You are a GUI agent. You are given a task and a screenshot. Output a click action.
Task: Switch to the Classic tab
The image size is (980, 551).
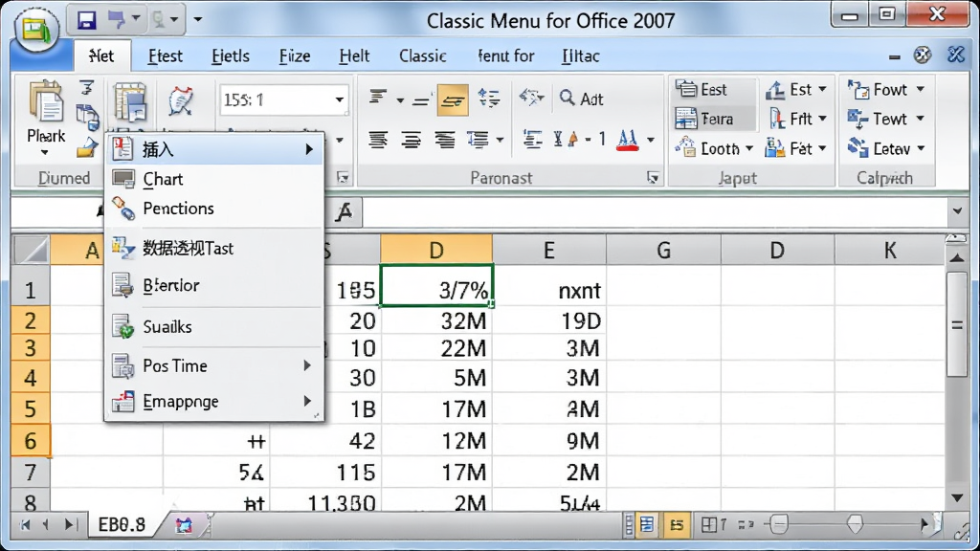click(x=422, y=56)
